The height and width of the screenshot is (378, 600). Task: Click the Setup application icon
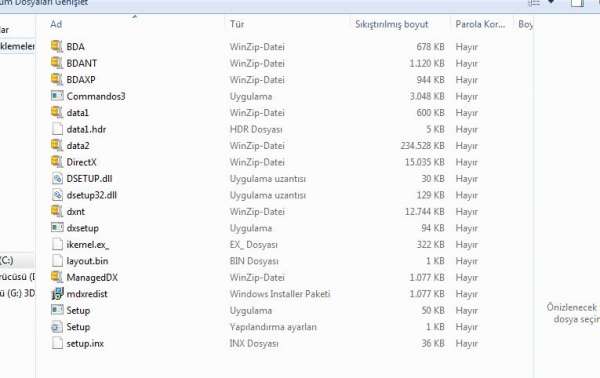[57, 310]
